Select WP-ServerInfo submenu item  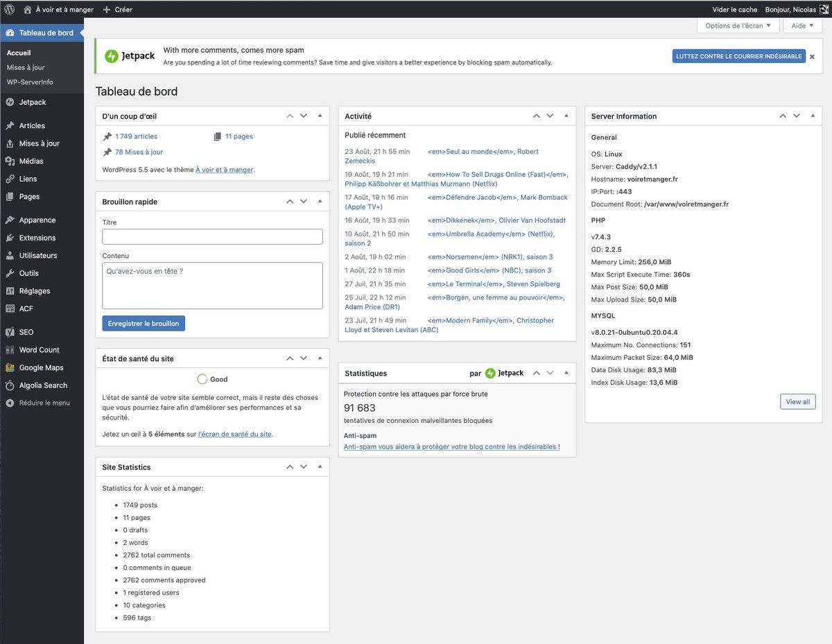click(30, 82)
